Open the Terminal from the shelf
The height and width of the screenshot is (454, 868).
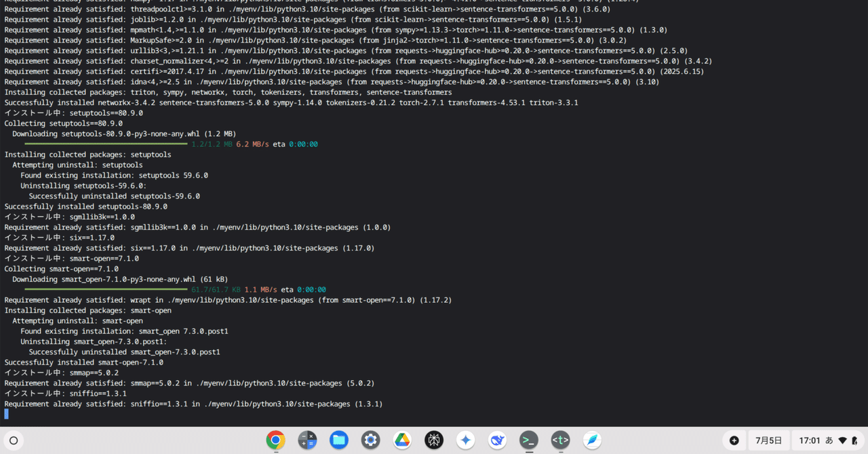tap(529, 440)
